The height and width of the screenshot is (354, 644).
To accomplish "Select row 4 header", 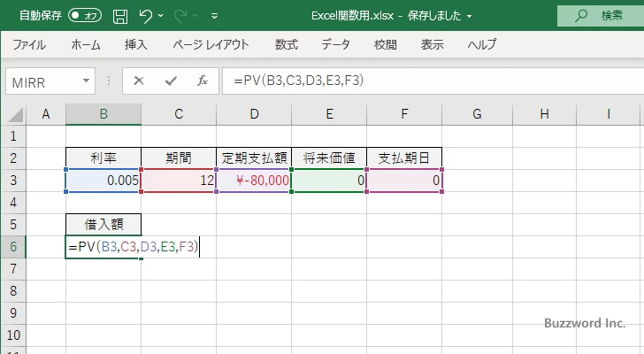I will pos(13,203).
